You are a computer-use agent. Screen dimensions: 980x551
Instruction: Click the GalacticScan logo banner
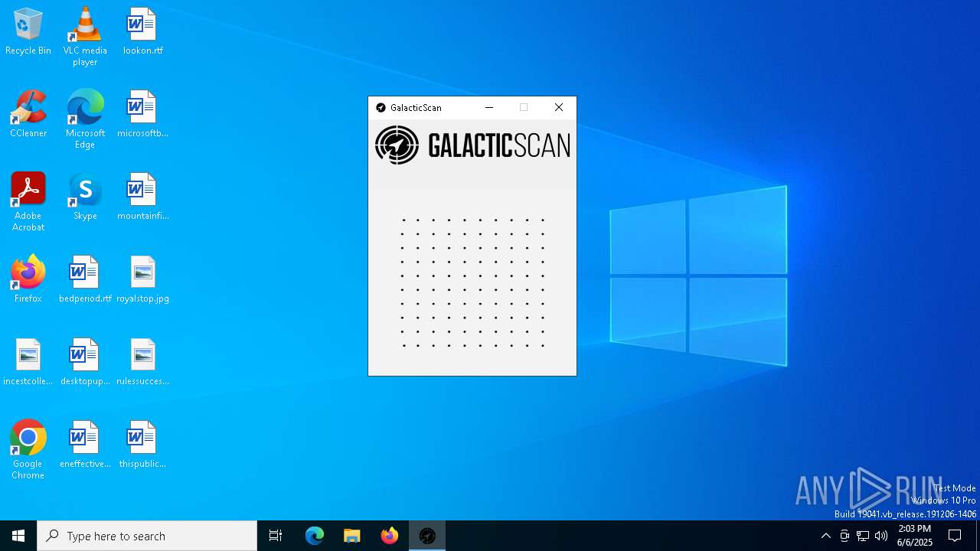click(x=472, y=145)
